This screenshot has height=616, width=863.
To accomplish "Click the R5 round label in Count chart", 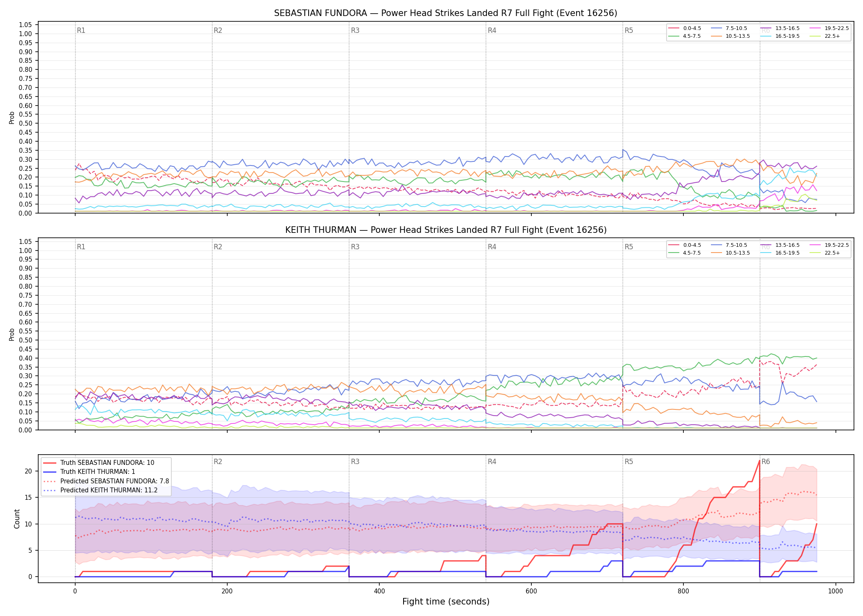I will tap(629, 462).
